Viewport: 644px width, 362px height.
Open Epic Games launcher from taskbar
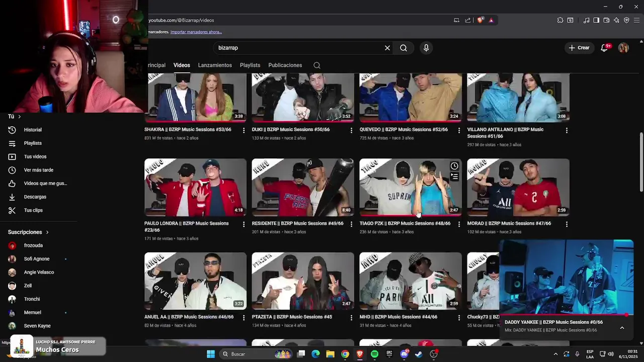click(389, 354)
